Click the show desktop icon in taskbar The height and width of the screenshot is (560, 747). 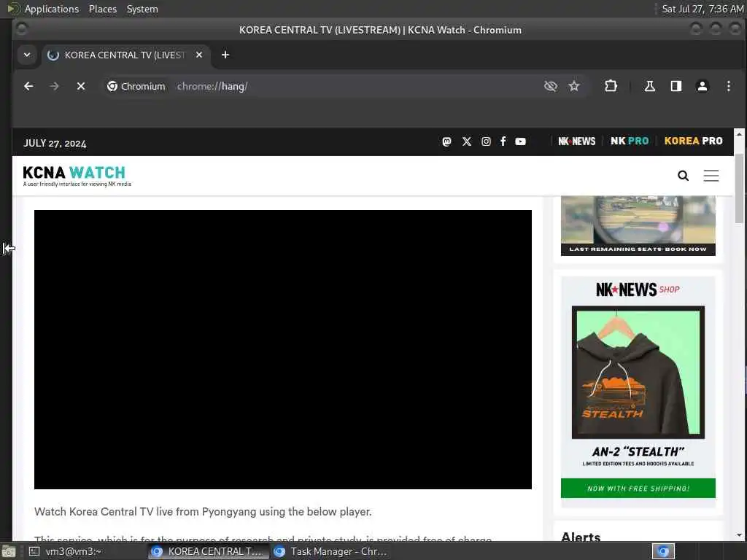[x=9, y=551]
